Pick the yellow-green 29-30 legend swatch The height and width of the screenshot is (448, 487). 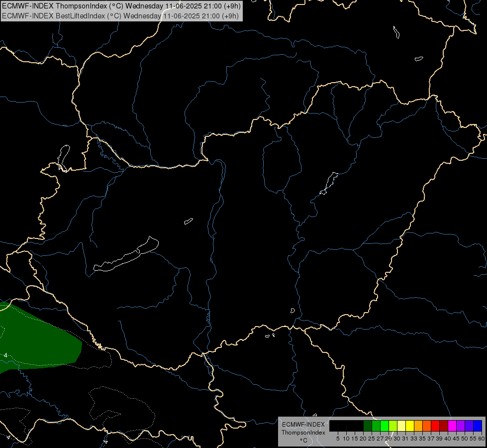point(393,426)
